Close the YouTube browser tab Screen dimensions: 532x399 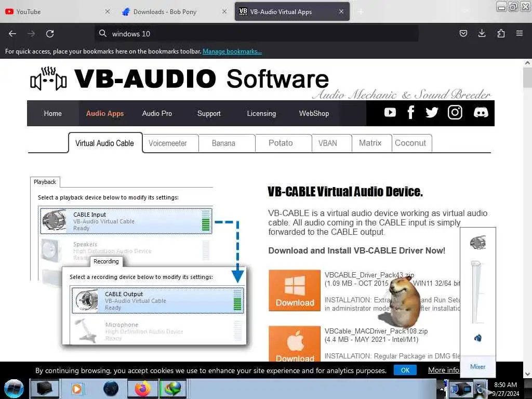point(107,11)
